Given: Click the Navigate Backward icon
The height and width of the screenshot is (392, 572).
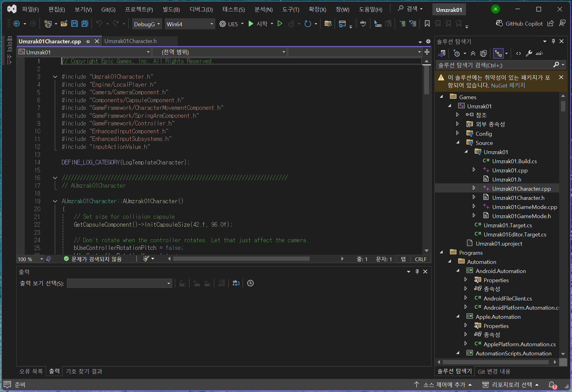Looking at the screenshot, I should (17, 23).
